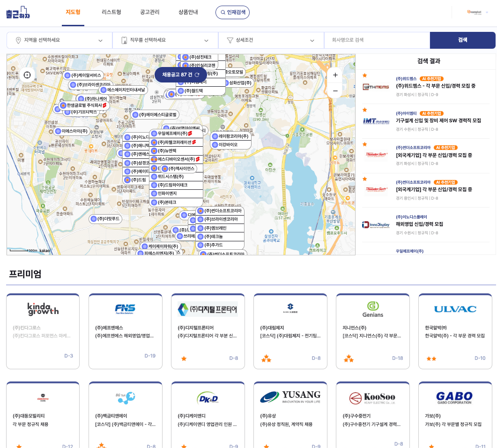497x448 pixels.
Task: Click the (주)드림하이테크 map marker
Action: tap(176, 185)
